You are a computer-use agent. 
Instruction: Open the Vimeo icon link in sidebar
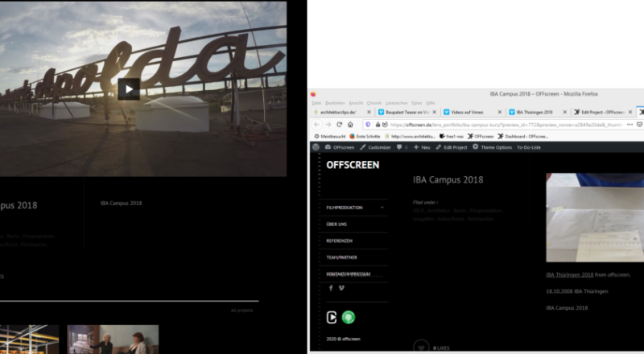(341, 288)
